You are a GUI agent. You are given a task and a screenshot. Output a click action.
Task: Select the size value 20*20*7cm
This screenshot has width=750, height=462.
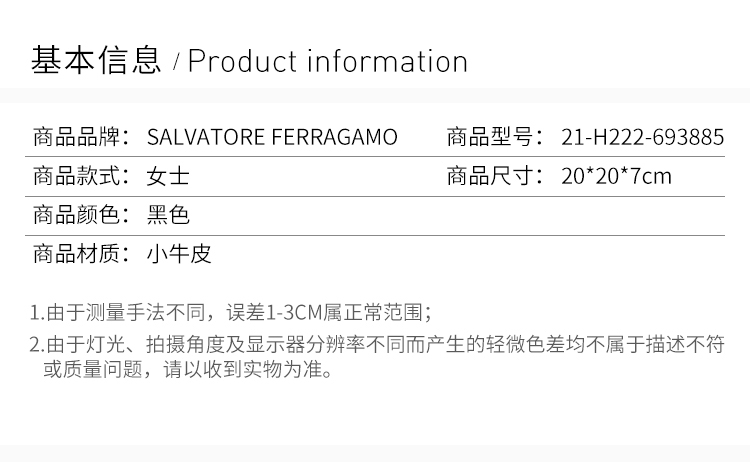click(x=617, y=176)
